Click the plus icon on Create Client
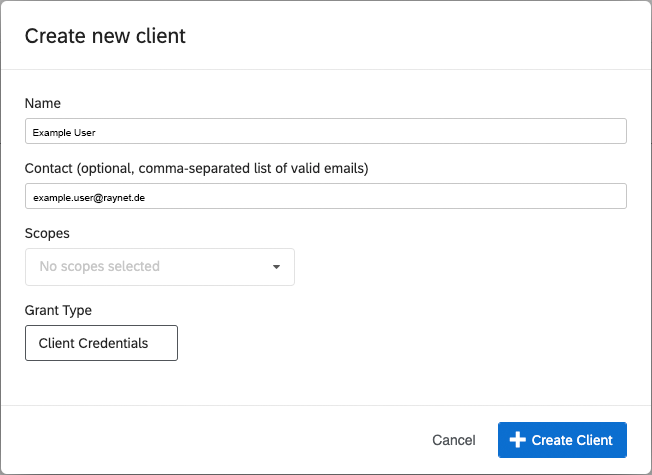Viewport: 652px width, 475px height. click(x=518, y=440)
